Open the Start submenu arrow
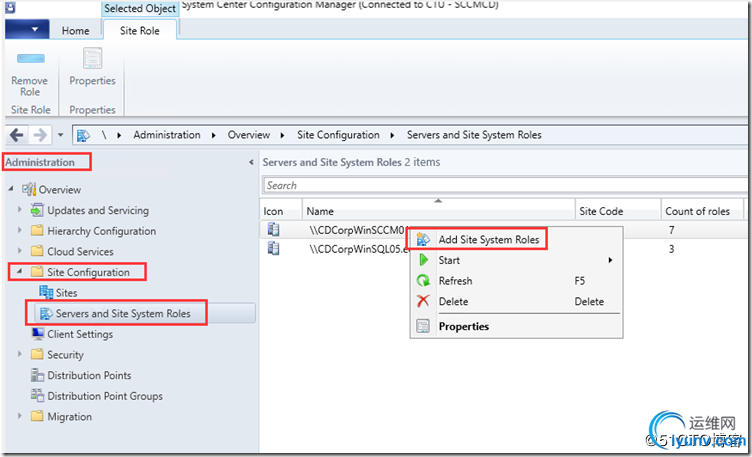The height and width of the screenshot is (457, 752). [x=610, y=260]
